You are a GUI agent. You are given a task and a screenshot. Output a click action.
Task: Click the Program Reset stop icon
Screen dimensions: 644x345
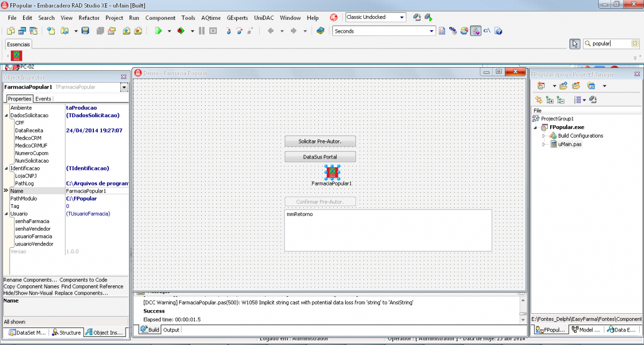(213, 31)
